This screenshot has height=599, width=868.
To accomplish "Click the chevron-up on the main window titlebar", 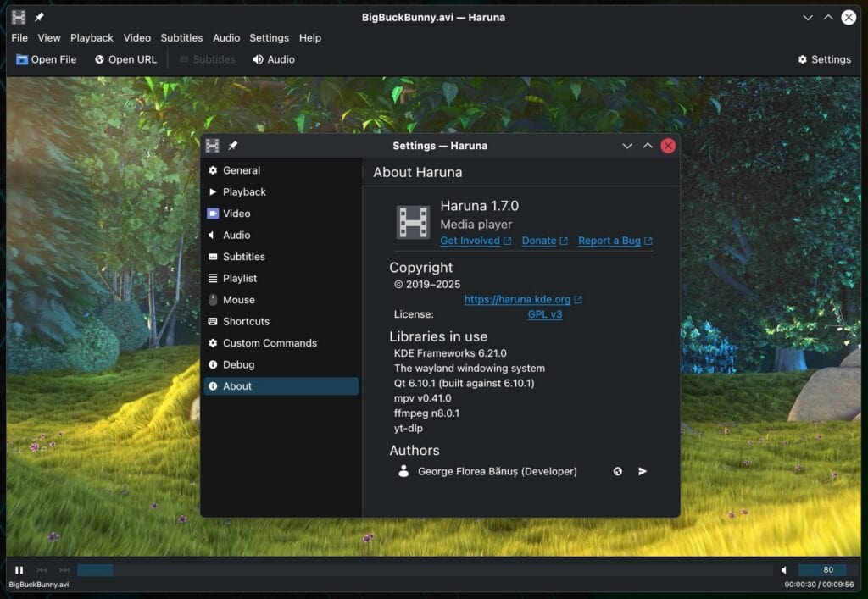I will coord(828,17).
